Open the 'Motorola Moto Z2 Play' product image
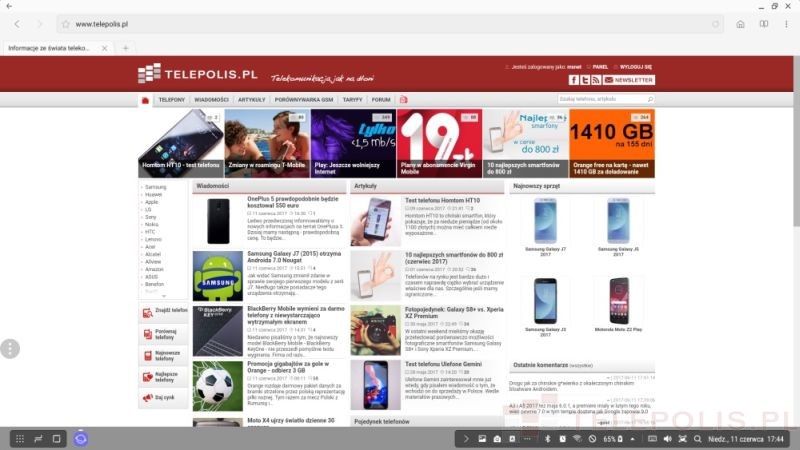 (618, 302)
